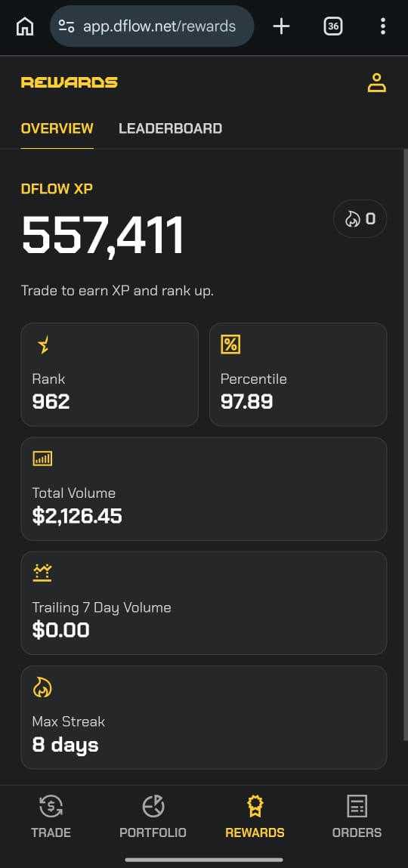The image size is (408, 868).
Task: Open Portfolio from bottom navigation
Action: [x=153, y=817]
